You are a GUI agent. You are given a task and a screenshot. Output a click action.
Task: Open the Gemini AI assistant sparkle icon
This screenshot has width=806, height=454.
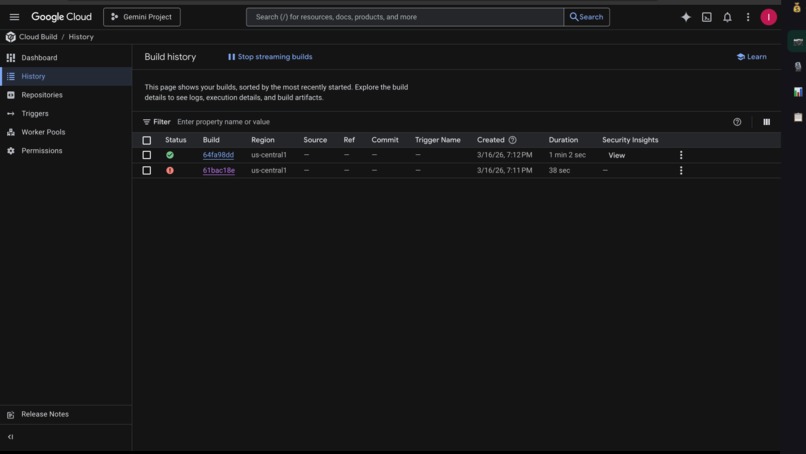point(686,17)
